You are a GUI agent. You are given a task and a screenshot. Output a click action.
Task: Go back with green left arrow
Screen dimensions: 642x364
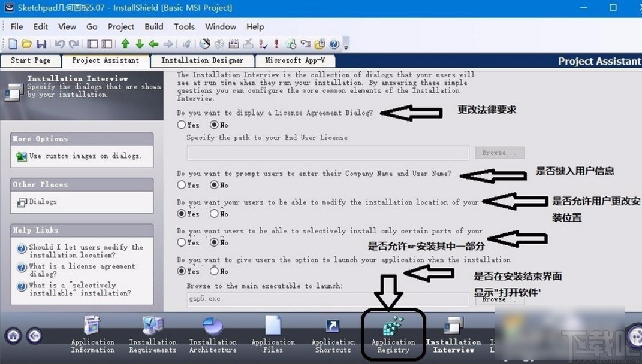(x=153, y=44)
